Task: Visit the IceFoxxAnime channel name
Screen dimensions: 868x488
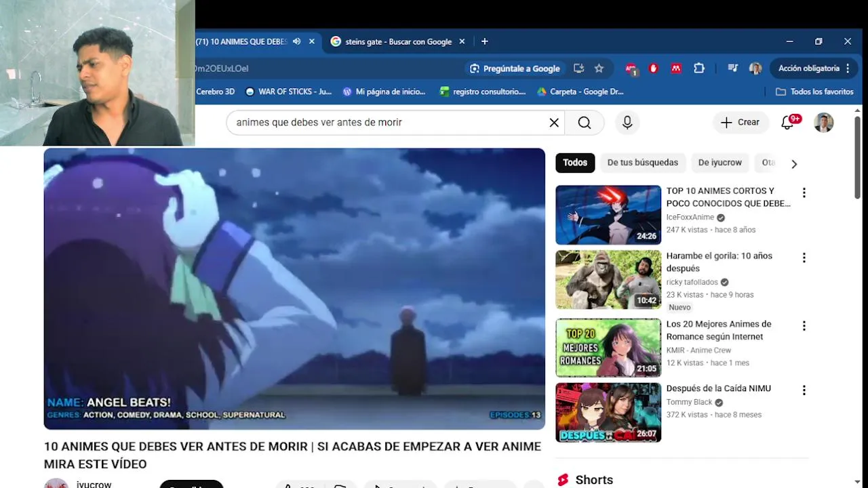Action: click(x=690, y=218)
